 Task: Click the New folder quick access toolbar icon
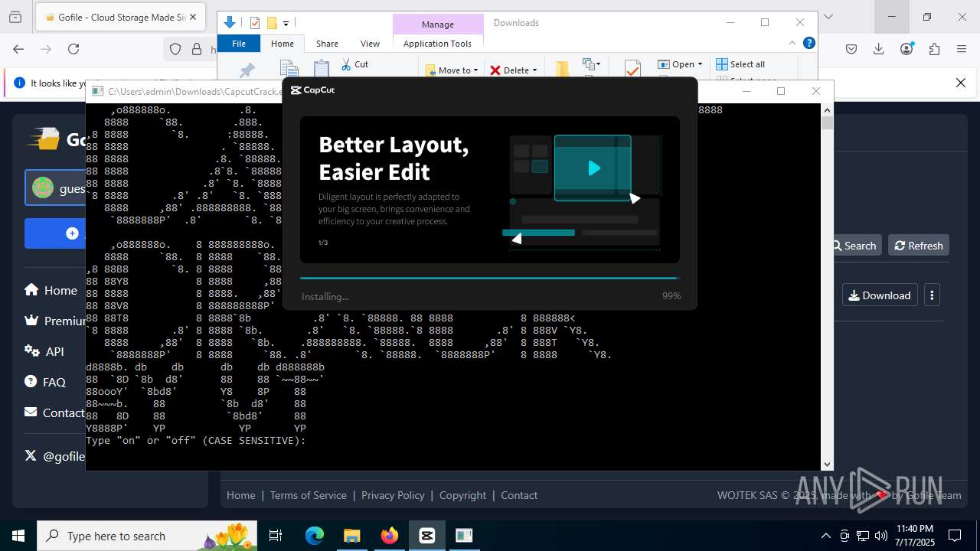(272, 23)
